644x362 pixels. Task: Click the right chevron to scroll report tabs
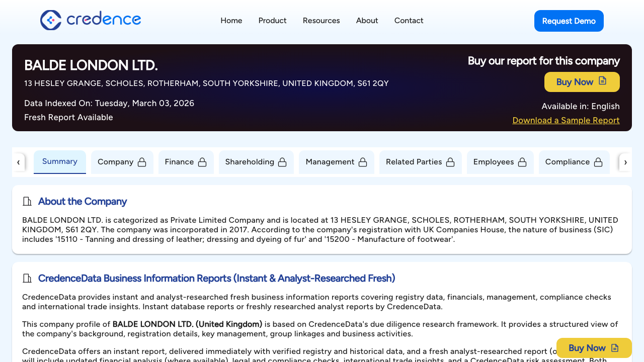tap(625, 162)
